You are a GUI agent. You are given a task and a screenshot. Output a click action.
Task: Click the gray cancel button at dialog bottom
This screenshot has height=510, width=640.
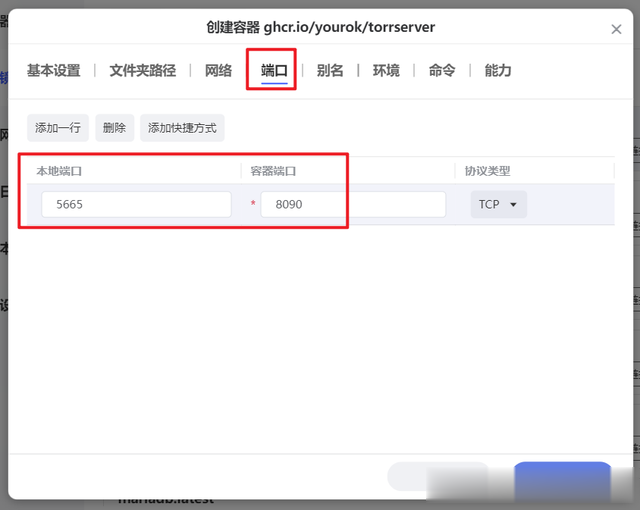438,477
